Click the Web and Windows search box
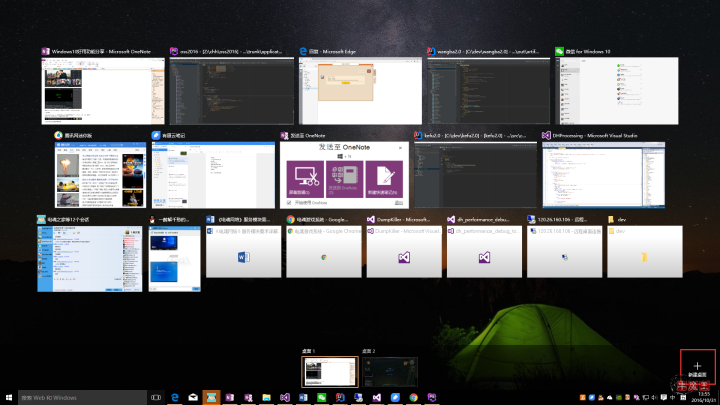The width and height of the screenshot is (720, 405). pos(82,398)
